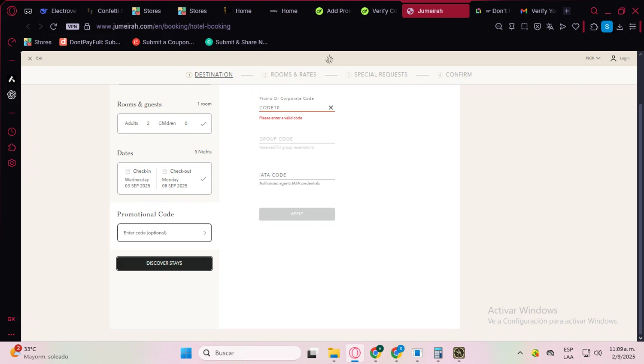Click the Apply button

click(297, 214)
